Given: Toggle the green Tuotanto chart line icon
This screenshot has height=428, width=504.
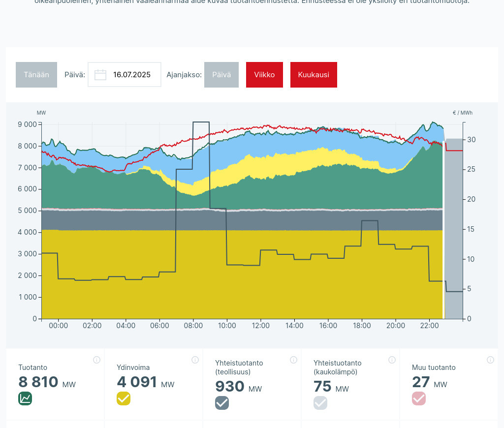Looking at the screenshot, I should coord(25,398).
